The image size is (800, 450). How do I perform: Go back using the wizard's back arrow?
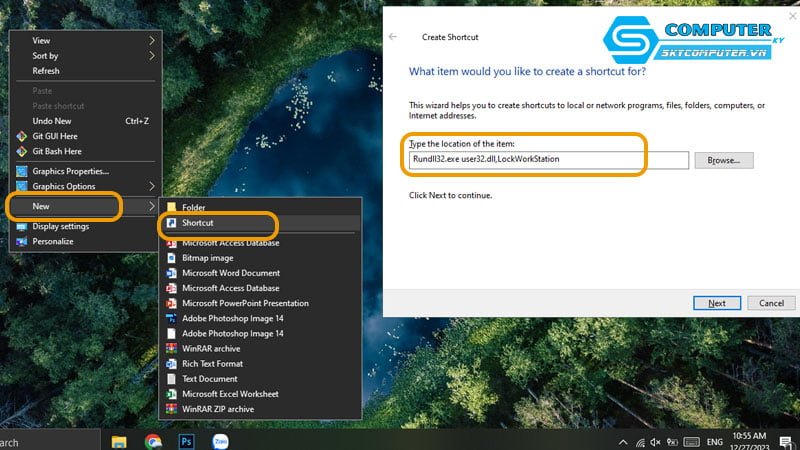pos(393,37)
